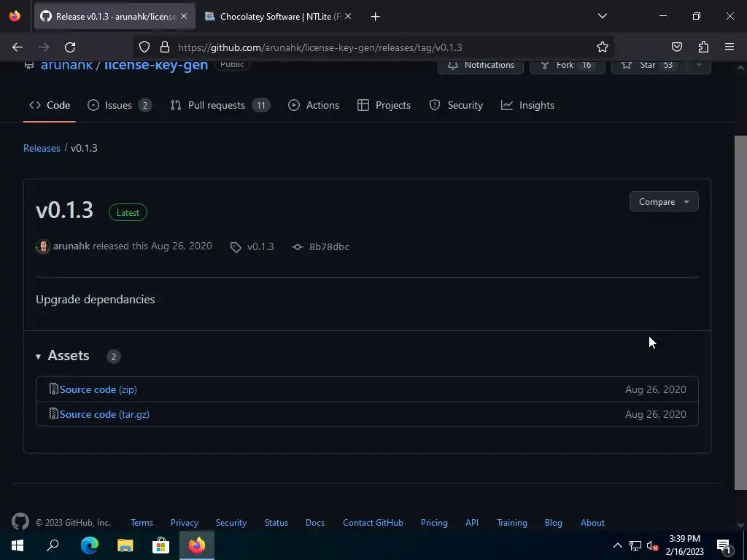Go back with the browser back arrow
This screenshot has width=747, height=560.
tap(18, 47)
